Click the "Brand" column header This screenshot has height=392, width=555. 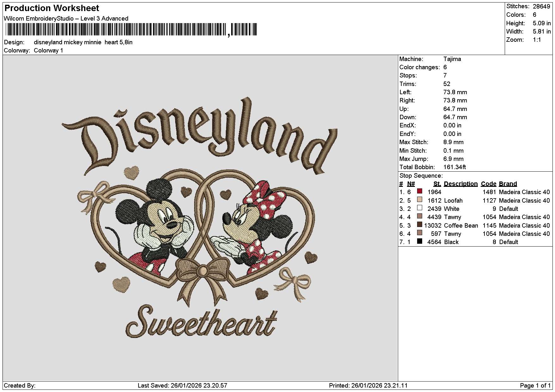pos(508,184)
